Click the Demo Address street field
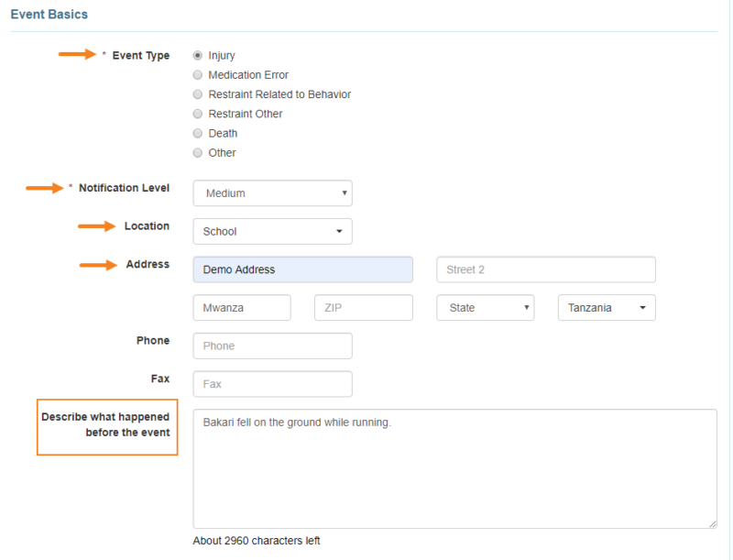 tap(302, 269)
